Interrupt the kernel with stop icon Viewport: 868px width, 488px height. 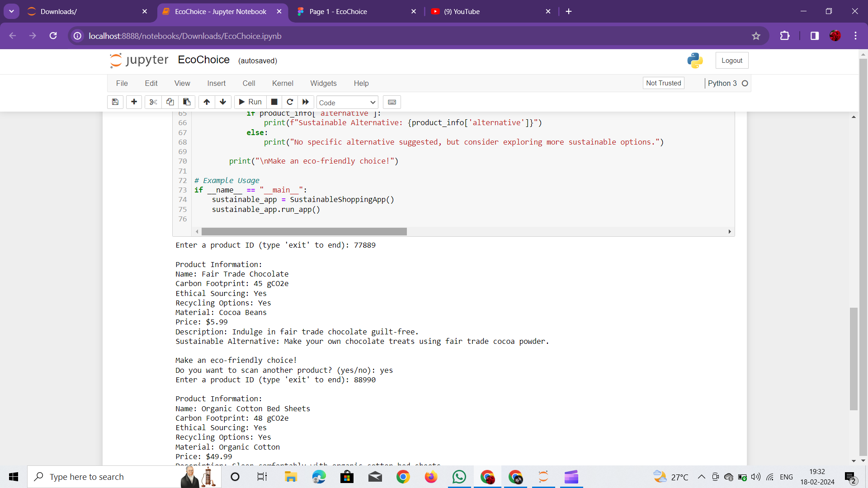(274, 102)
